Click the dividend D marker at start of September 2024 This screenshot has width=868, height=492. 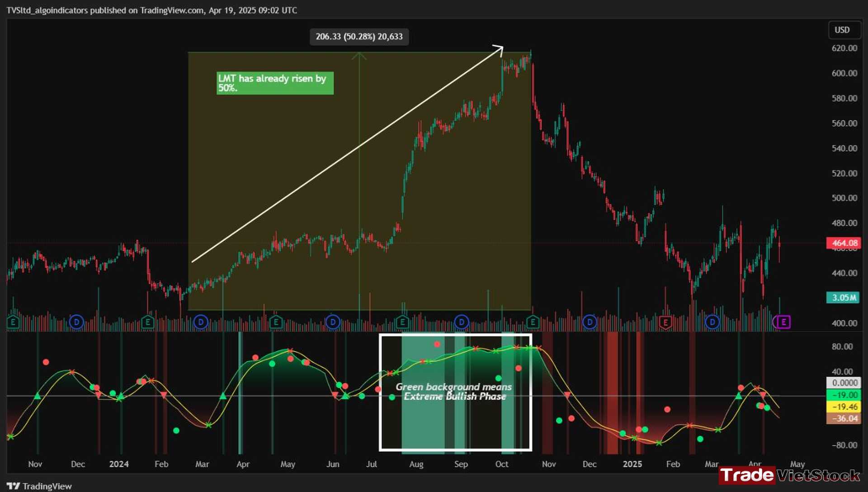(462, 322)
